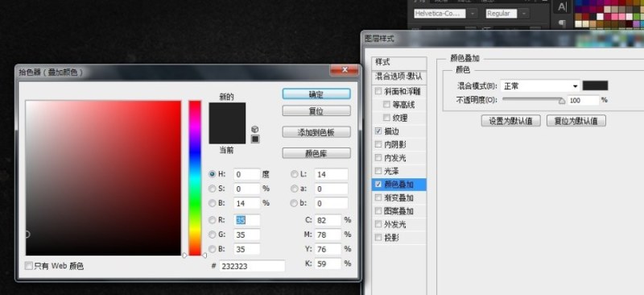
Task: Click the K black percent field
Action: click(328, 264)
